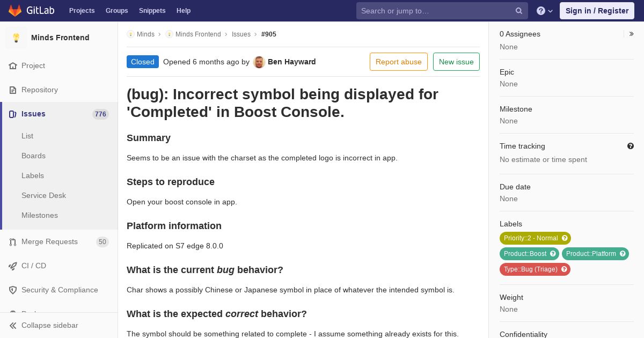Click the #905 breadcrumb link

pyautogui.click(x=269, y=34)
